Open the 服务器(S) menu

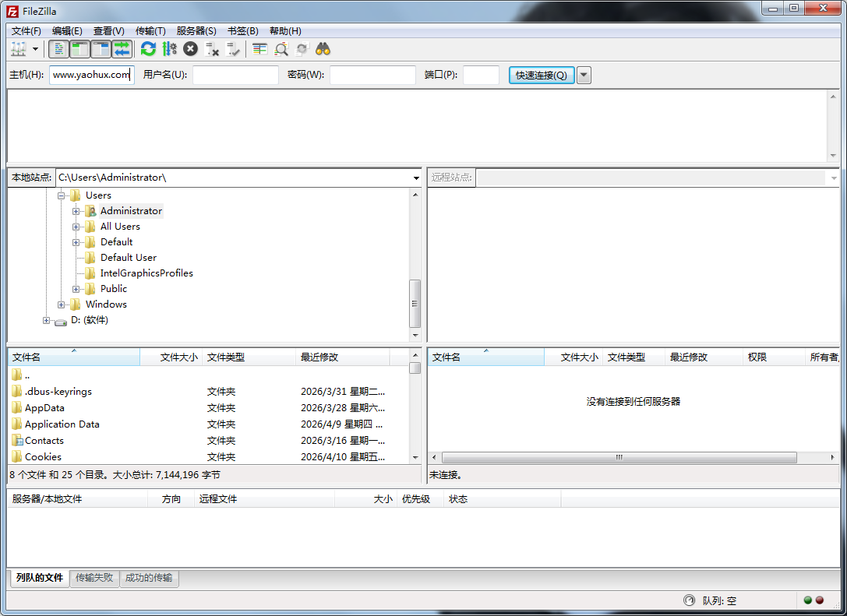tap(196, 30)
